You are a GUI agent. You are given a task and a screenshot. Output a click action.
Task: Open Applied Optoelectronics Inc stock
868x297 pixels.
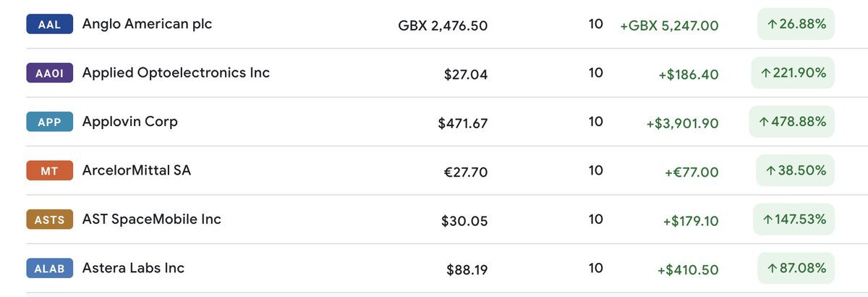176,72
